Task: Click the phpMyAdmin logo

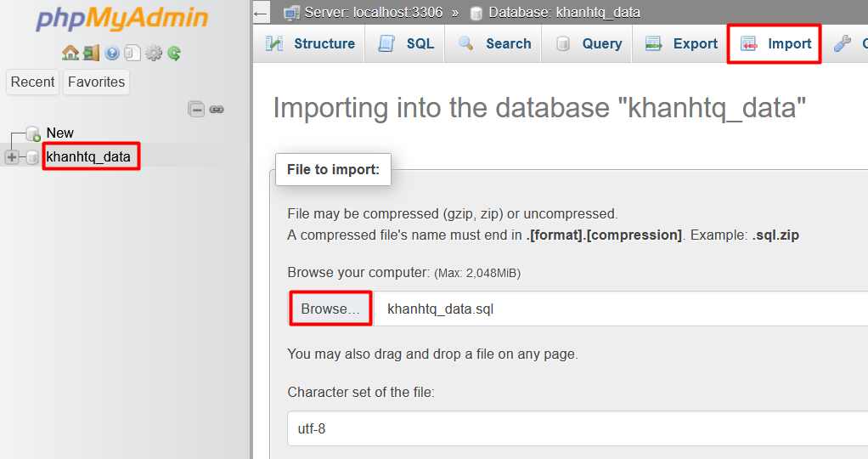Action: (121, 19)
